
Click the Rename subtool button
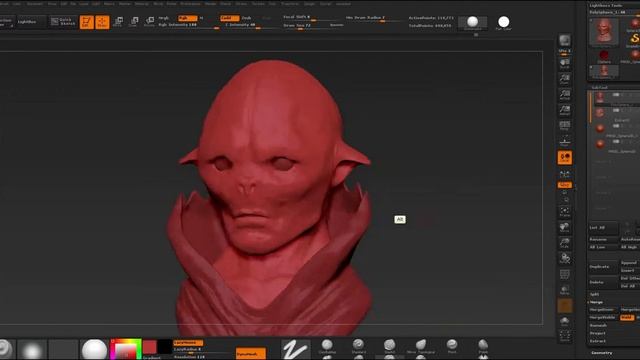[603, 240]
